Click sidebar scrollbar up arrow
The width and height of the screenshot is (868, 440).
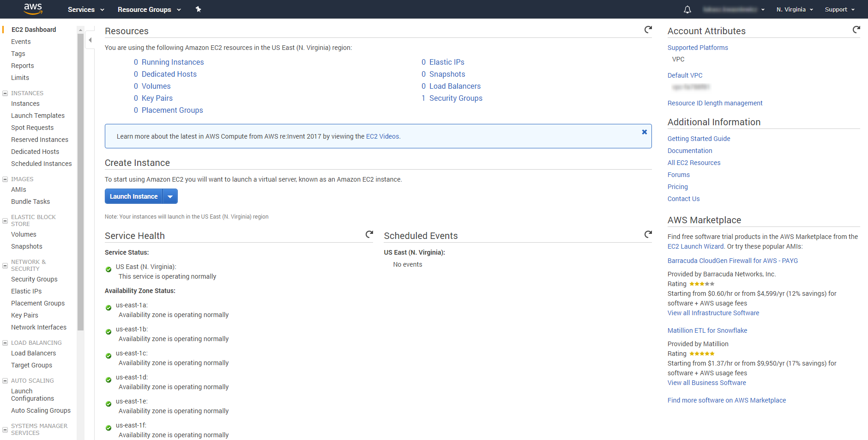coord(81,30)
